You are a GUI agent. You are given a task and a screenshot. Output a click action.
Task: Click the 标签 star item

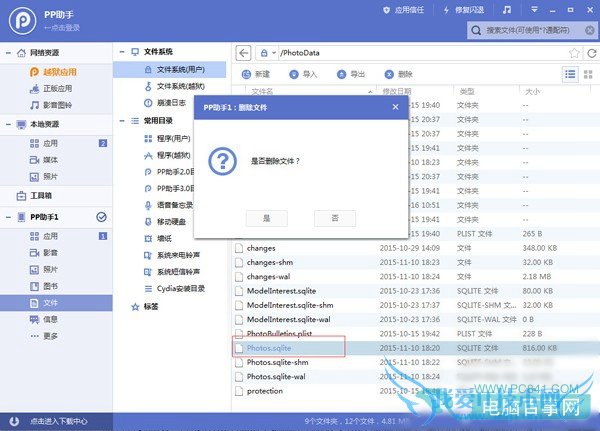point(145,307)
